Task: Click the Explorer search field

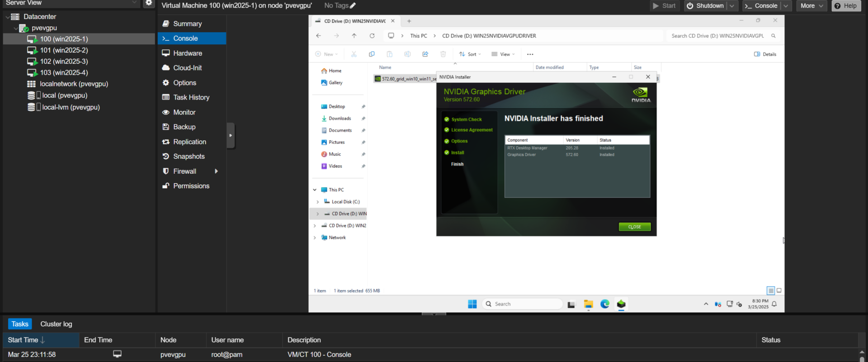Action: tap(723, 36)
